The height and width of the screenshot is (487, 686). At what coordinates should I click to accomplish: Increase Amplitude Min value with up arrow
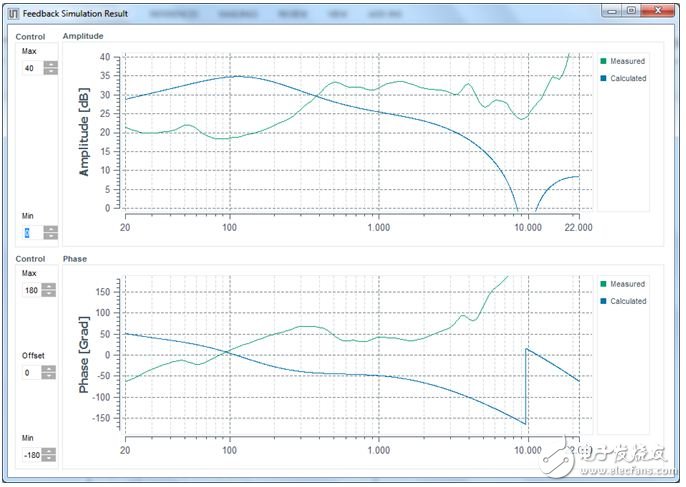click(51, 229)
